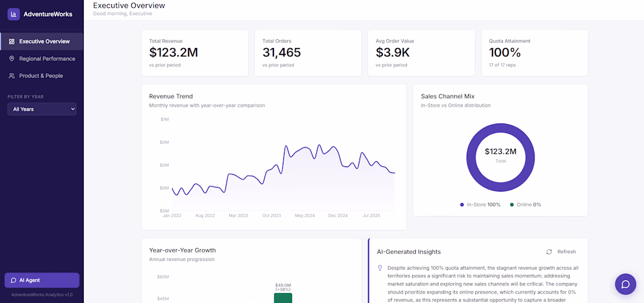
Task: Click the $60M y-axis label
Action: point(163,277)
